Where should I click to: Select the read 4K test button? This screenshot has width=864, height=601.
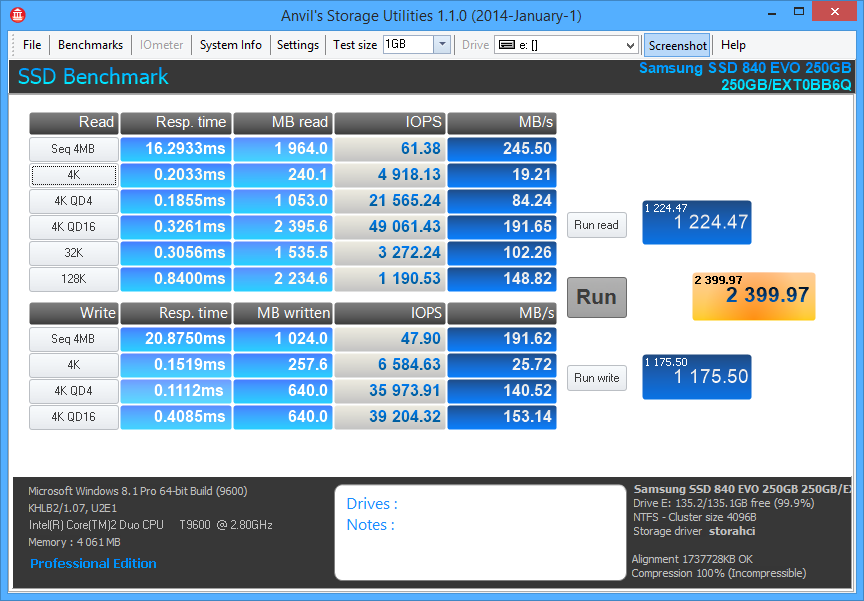74,175
